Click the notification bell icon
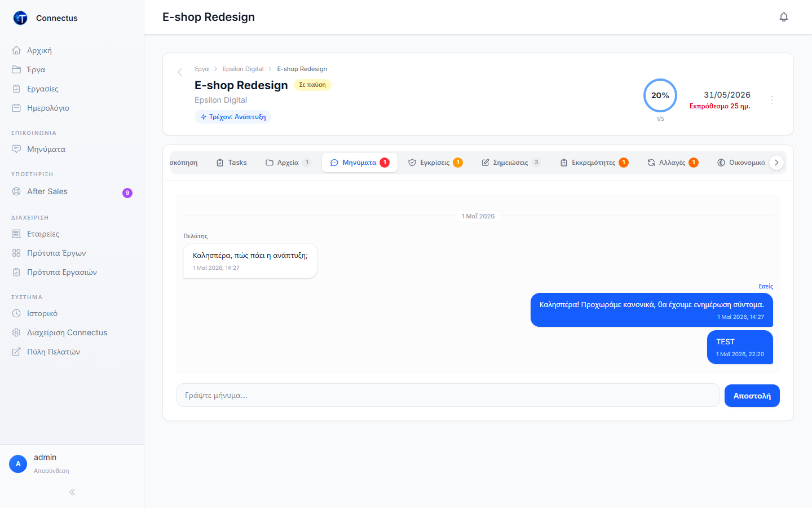Viewport: 812px width, 508px height. click(784, 17)
